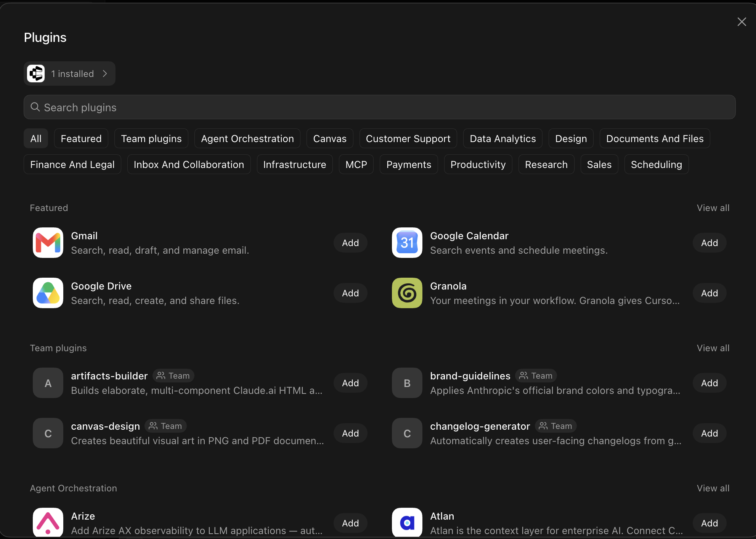The height and width of the screenshot is (539, 756).
Task: Close the Plugins dialog
Action: [x=742, y=22]
